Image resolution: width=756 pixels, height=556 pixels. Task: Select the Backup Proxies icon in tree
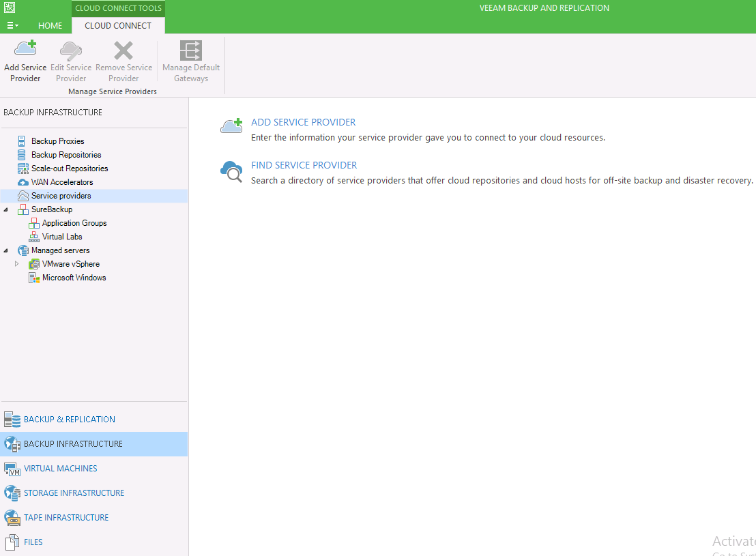click(22, 141)
